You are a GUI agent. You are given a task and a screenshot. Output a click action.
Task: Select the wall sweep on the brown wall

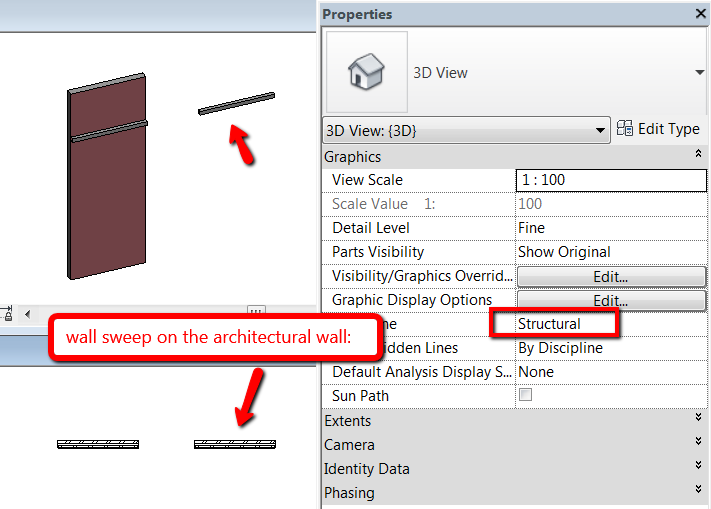109,131
